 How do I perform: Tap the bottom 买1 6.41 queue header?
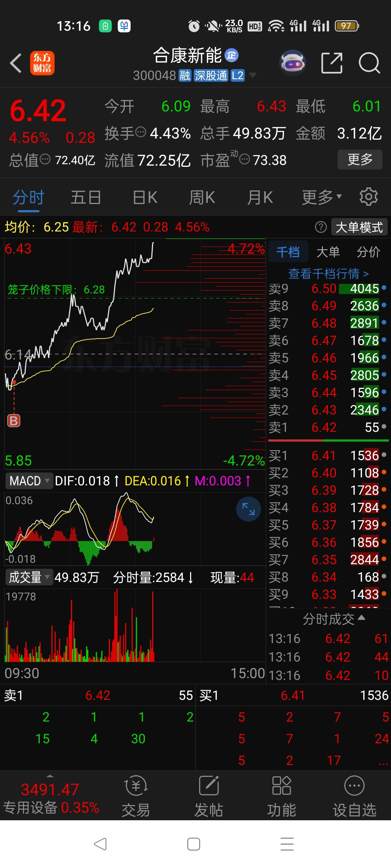click(x=294, y=695)
